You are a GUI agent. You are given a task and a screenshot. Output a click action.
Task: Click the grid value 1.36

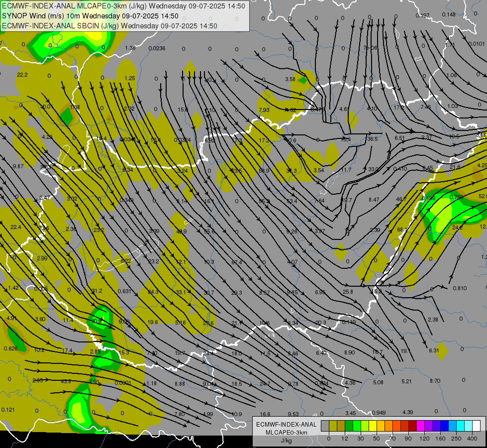coord(130,48)
